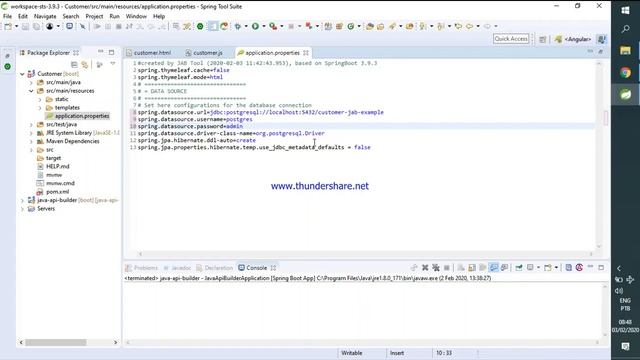Expand the static folder
The width and height of the screenshot is (640, 360).
[x=40, y=99]
